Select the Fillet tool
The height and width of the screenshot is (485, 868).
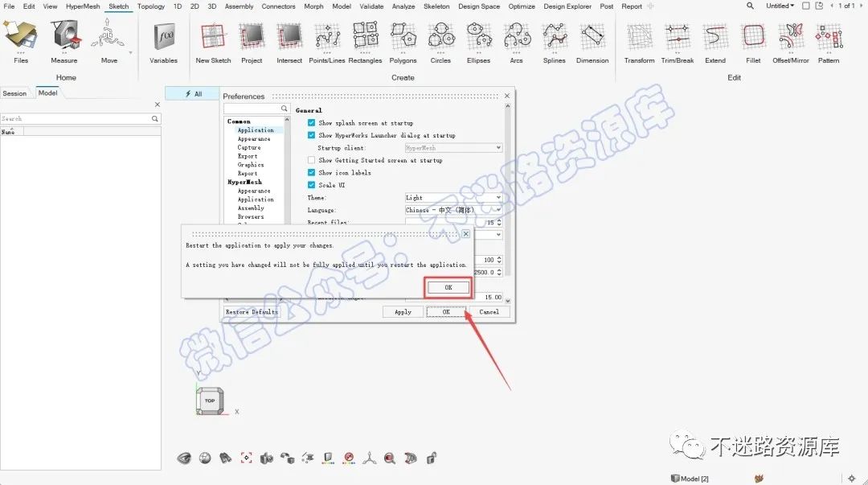[x=753, y=42]
